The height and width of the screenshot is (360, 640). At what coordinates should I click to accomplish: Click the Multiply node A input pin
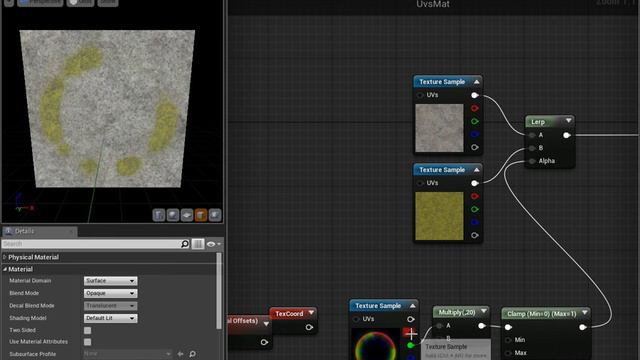pos(439,325)
